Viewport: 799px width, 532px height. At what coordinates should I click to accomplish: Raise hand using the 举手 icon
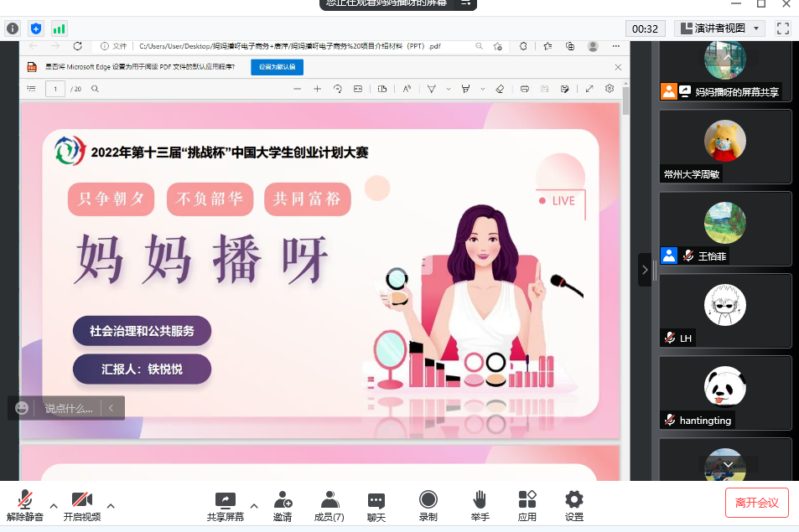480,501
